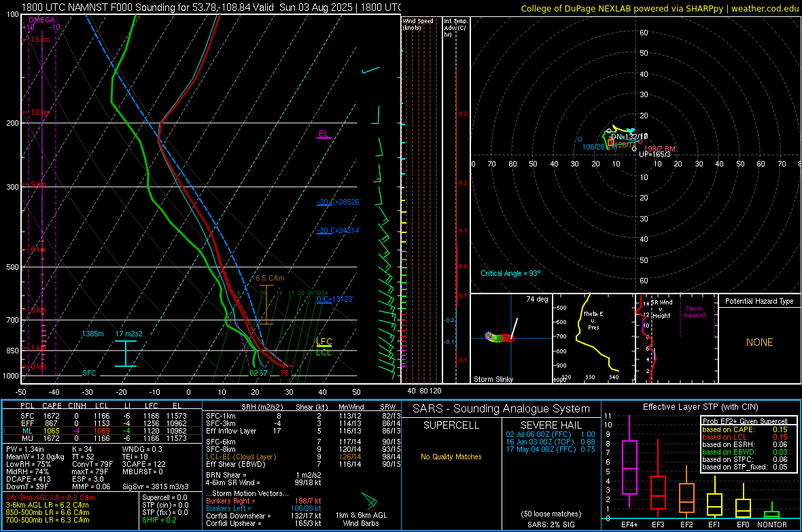Viewport: 802px width, 532px height.
Task: Click the Storm Slinky panel label
Action: 493,379
